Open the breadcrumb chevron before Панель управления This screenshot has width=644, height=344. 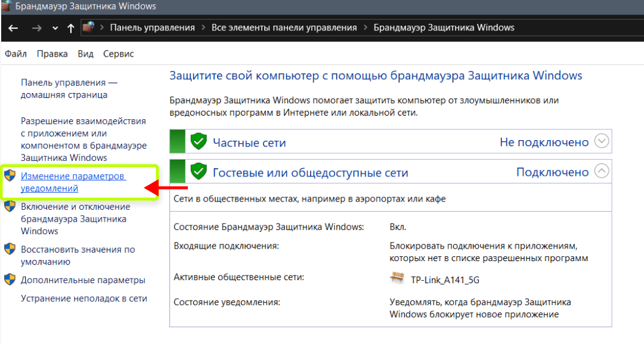(101, 27)
